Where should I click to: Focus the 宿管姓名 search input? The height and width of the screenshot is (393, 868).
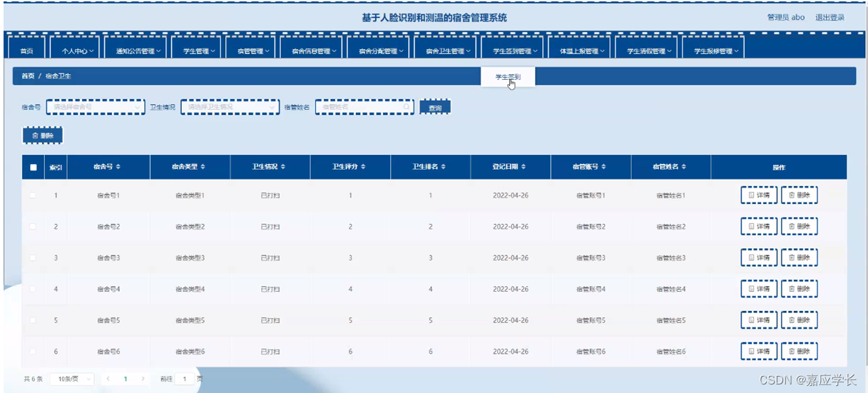(x=364, y=107)
